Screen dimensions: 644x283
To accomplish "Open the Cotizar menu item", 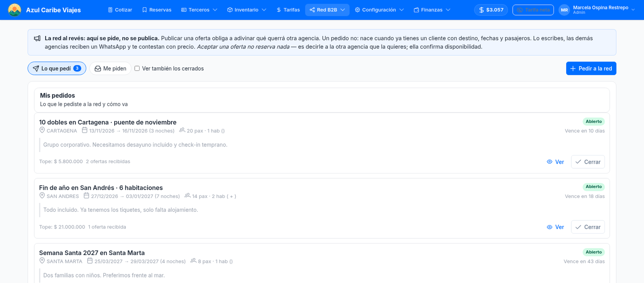I will click(120, 10).
